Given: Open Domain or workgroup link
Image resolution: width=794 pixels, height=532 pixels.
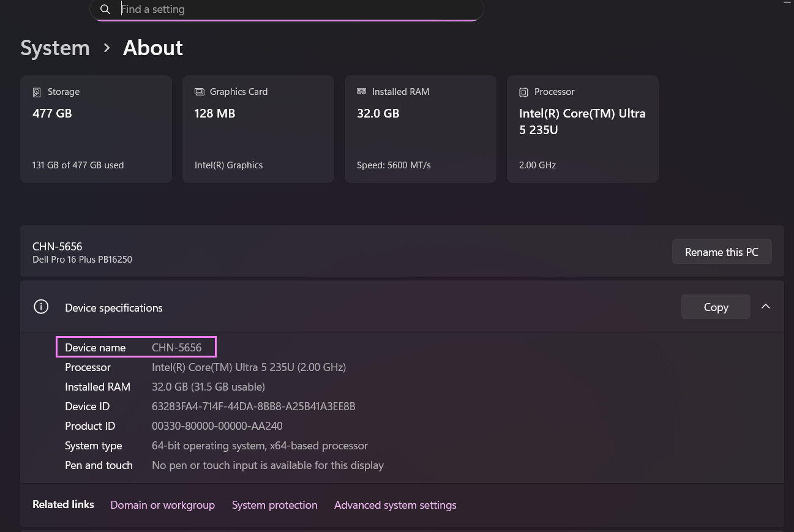Looking at the screenshot, I should pyautogui.click(x=162, y=505).
